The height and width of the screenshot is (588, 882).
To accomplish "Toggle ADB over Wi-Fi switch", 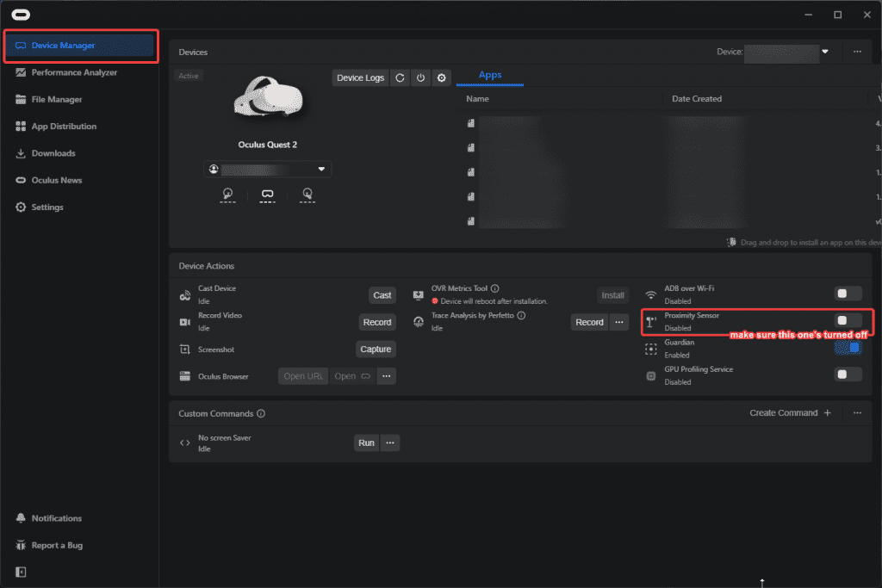I will [848, 294].
